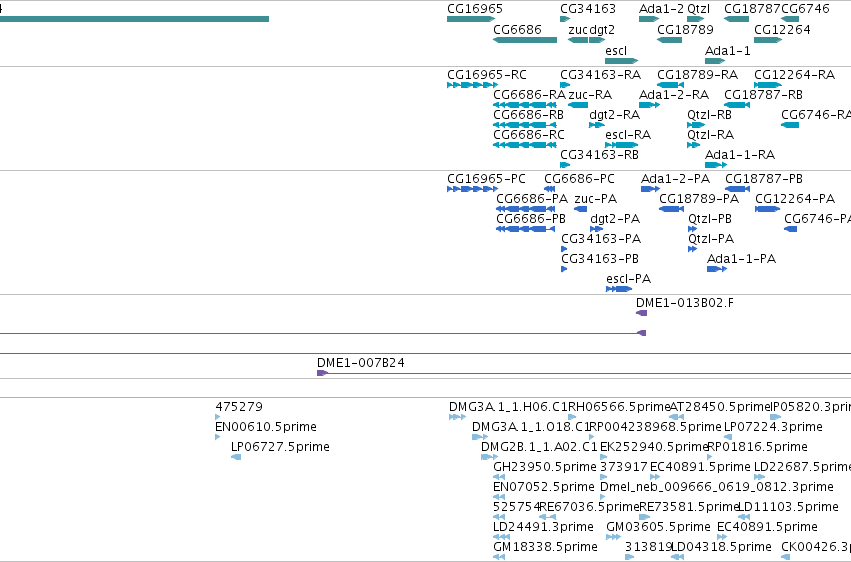Open the GM18338.5prime EST

tap(545, 547)
